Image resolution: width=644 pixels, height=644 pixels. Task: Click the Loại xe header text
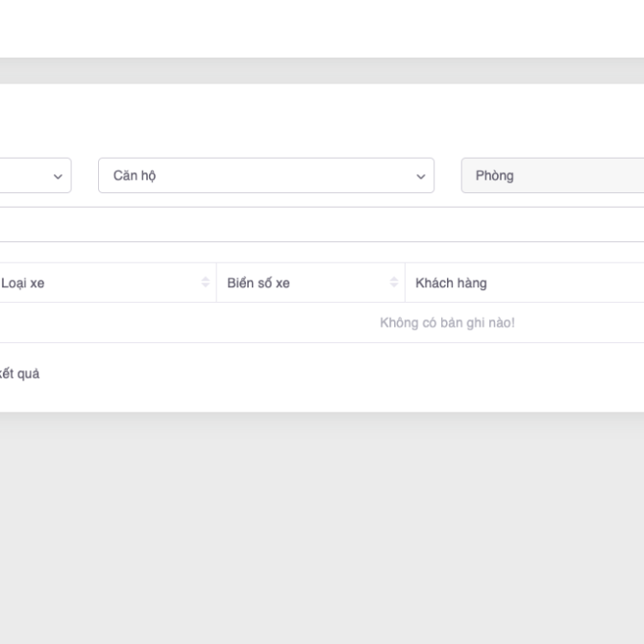pyautogui.click(x=23, y=283)
